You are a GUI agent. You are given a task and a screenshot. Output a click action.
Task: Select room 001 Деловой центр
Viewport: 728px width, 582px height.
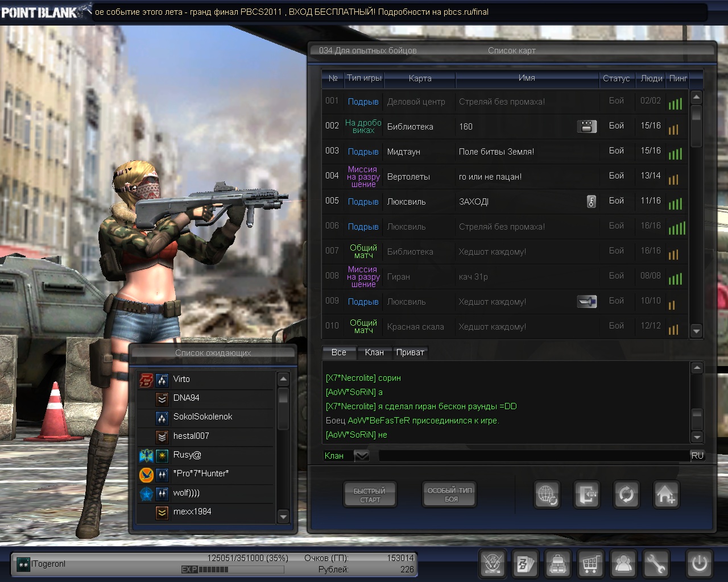[x=505, y=101]
